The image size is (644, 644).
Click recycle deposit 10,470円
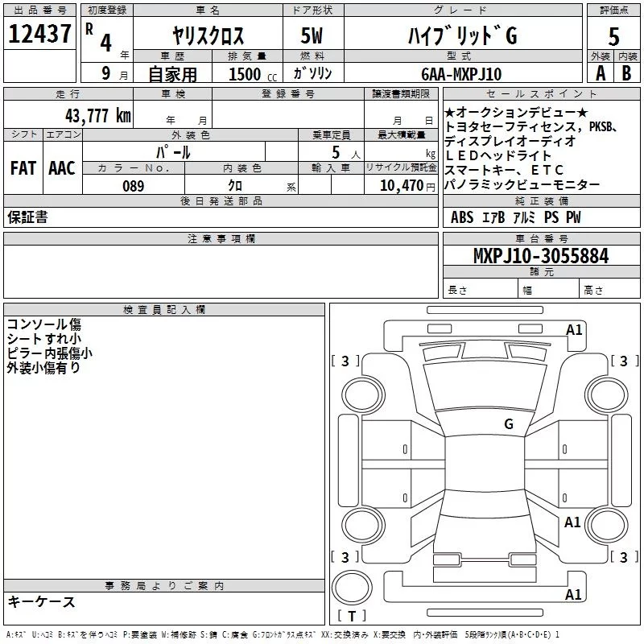[407, 186]
